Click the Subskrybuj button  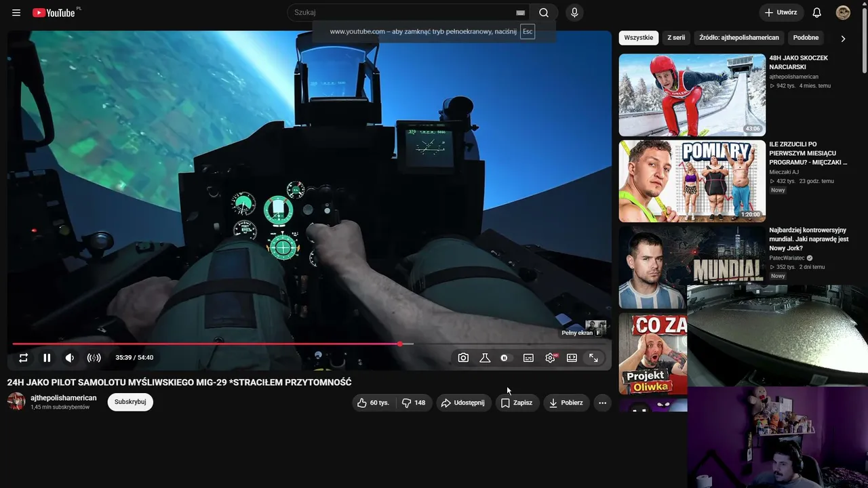point(130,402)
